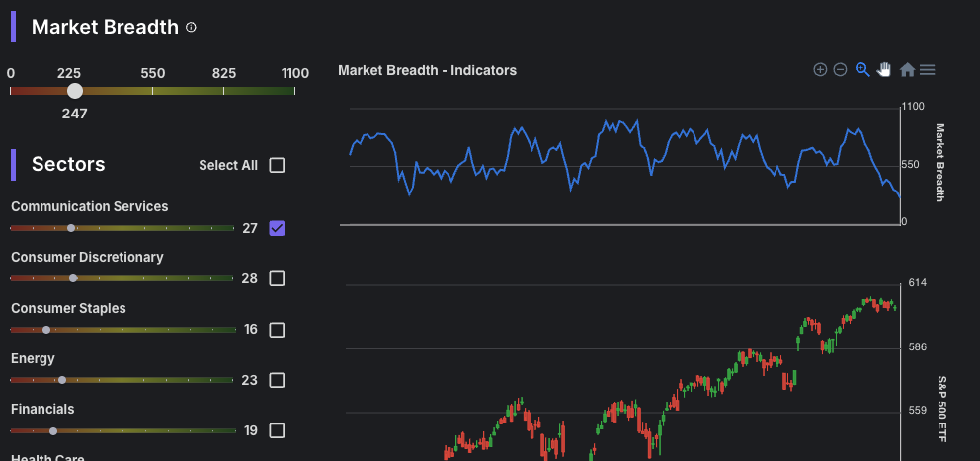
Task: Open the chart hamburger menu
Action: point(928,69)
